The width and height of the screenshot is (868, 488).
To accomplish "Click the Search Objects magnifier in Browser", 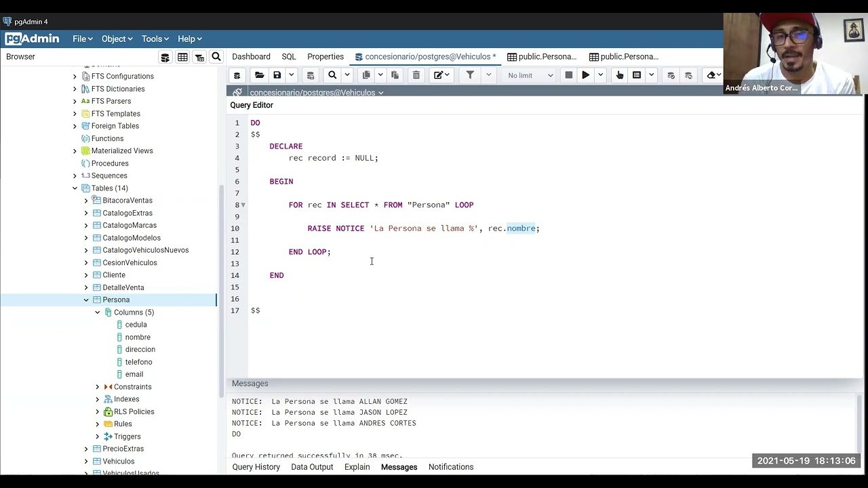I will [x=216, y=57].
